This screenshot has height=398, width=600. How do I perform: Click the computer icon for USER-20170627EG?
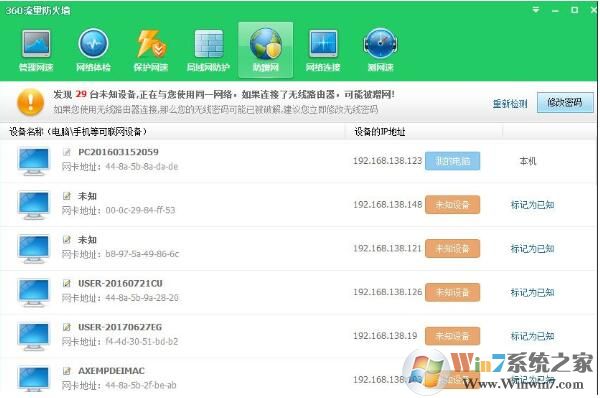tap(34, 337)
